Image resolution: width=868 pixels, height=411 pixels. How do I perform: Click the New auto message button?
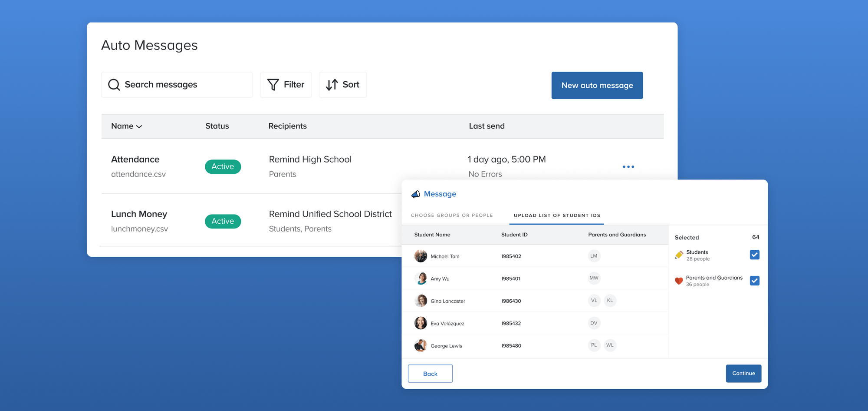click(x=597, y=85)
